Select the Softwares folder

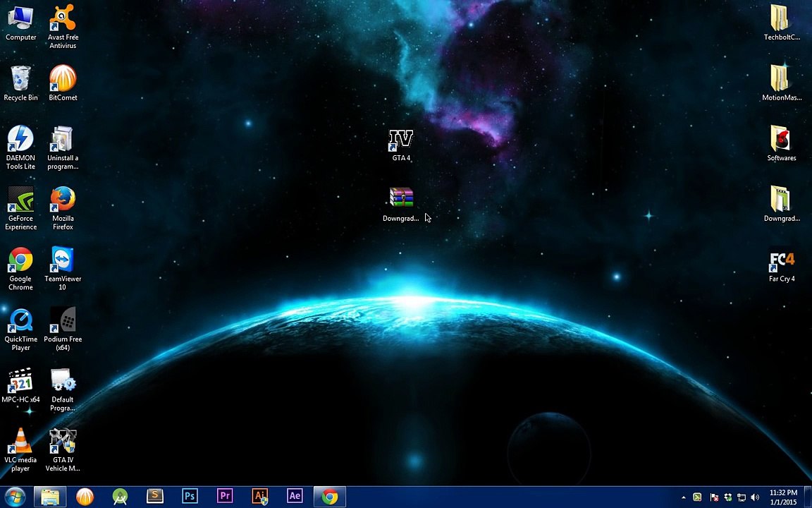pos(782,144)
